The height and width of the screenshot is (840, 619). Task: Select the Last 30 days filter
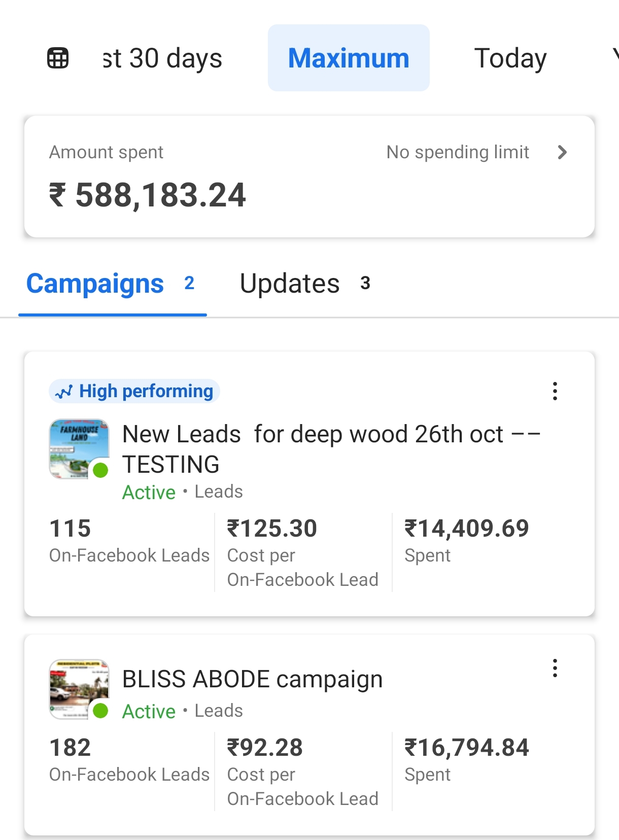[162, 58]
